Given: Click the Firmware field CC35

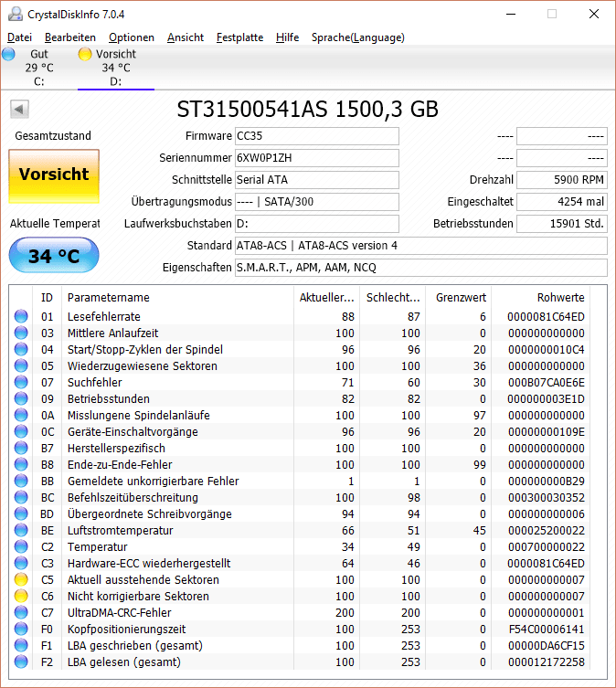Looking at the screenshot, I should [317, 136].
